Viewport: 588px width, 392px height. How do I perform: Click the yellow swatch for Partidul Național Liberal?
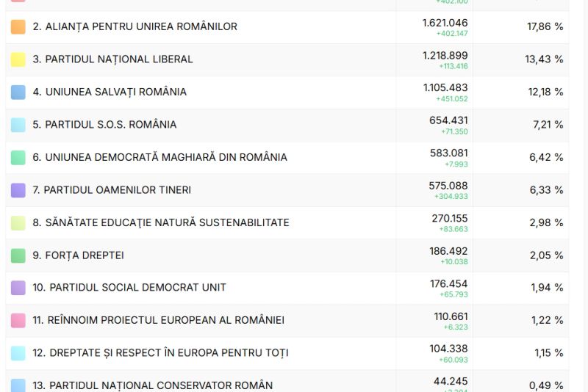click(18, 59)
